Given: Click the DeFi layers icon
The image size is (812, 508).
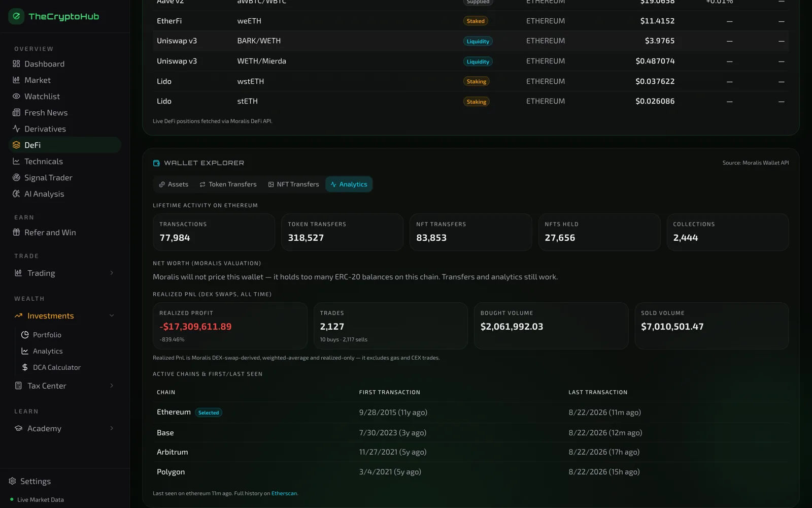Looking at the screenshot, I should 16,145.
